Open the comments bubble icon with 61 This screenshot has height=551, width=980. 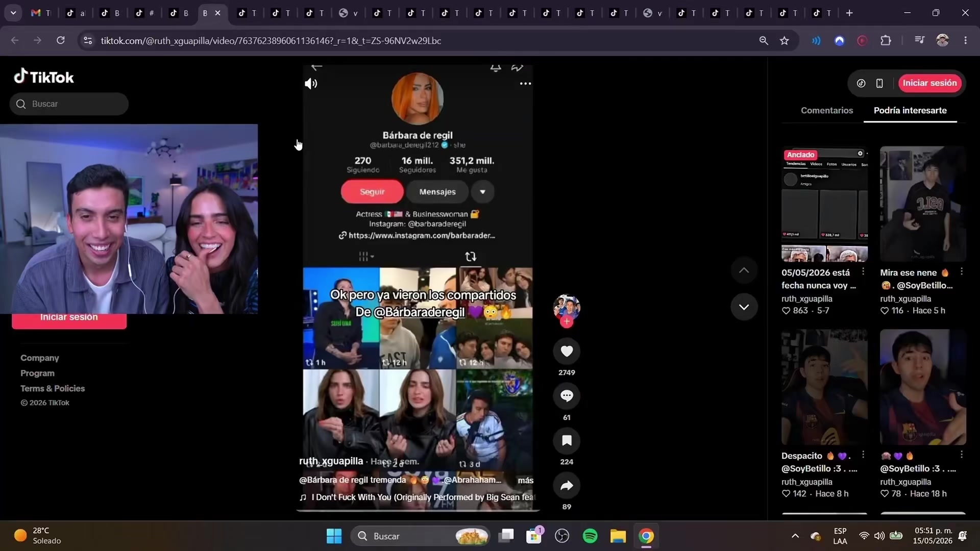[567, 396]
